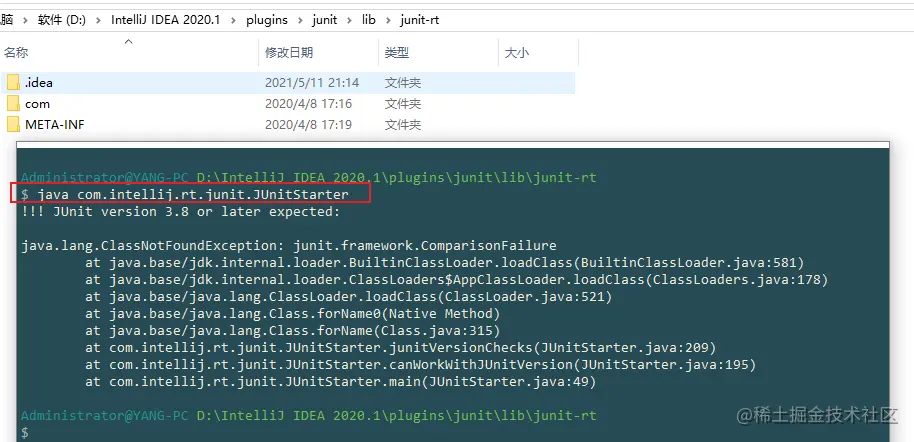Click date 2021/5/11 21:14 of .idea
This screenshot has height=442, width=914.
coord(312,83)
